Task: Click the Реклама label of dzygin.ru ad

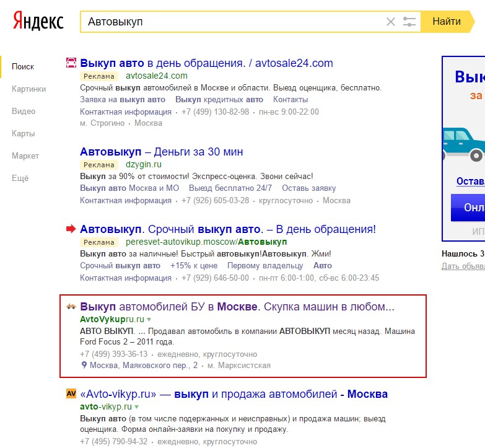Action: coord(98,165)
